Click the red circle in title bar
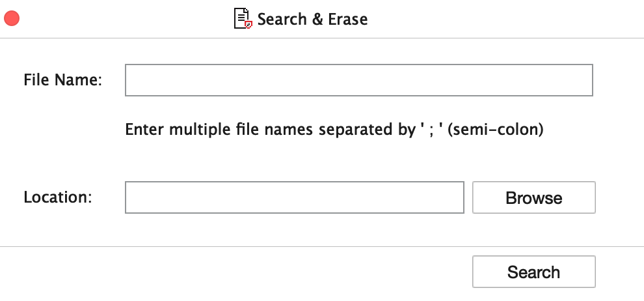This screenshot has width=644, height=301. [12, 18]
